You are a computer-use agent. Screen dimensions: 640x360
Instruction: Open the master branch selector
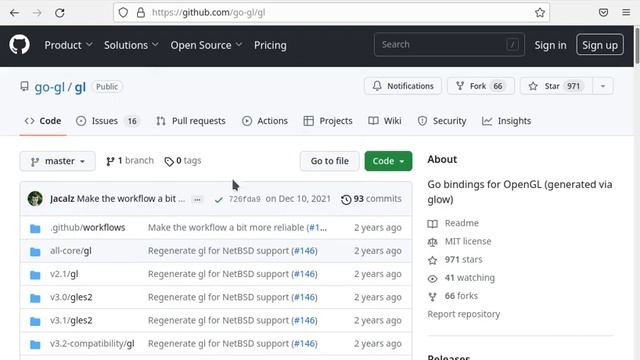point(58,161)
